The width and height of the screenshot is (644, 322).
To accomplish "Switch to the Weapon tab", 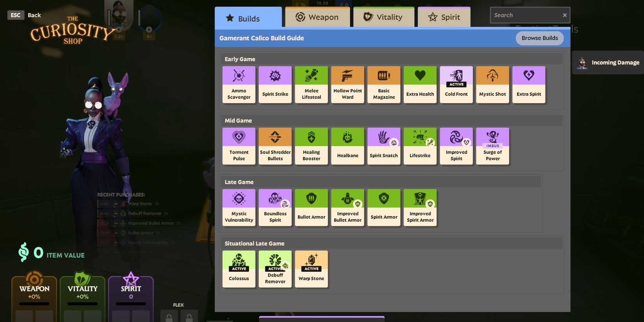I will (x=317, y=17).
